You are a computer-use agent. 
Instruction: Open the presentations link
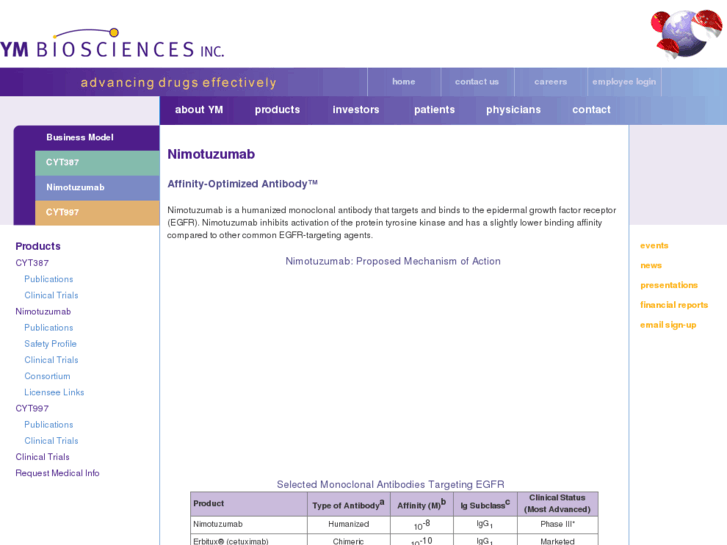pyautogui.click(x=669, y=285)
